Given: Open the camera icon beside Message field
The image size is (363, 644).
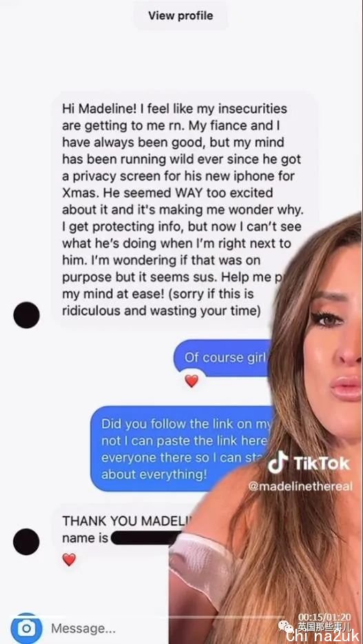Looking at the screenshot, I should (x=26, y=628).
